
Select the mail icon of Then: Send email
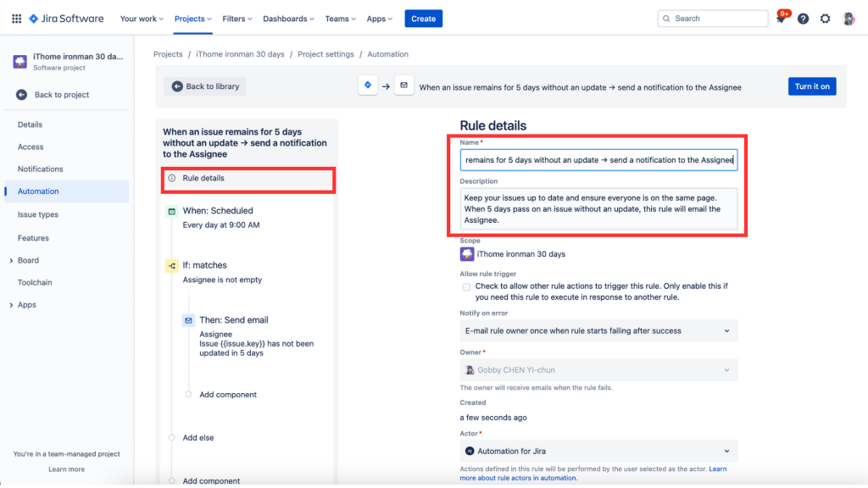[x=189, y=320]
